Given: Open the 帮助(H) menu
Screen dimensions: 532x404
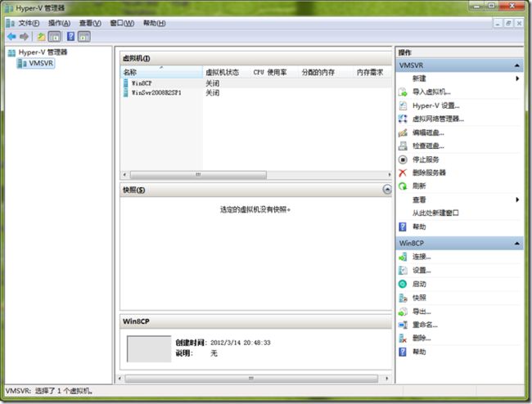Looking at the screenshot, I should (155, 23).
